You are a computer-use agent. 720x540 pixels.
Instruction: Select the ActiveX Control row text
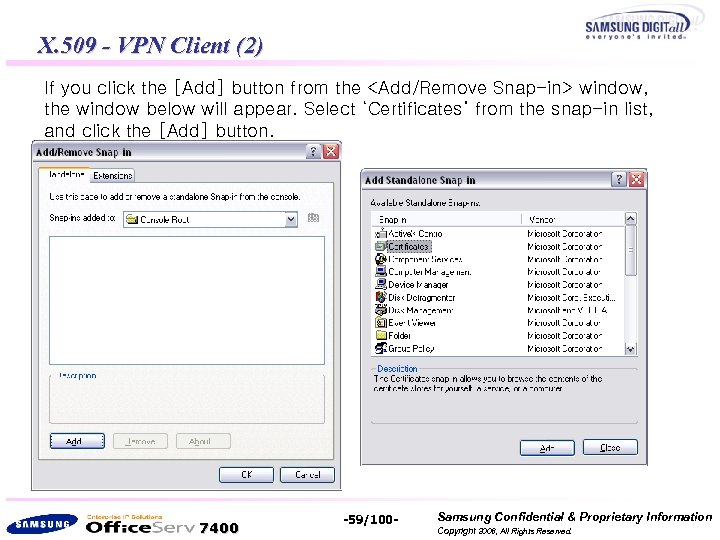pos(415,233)
